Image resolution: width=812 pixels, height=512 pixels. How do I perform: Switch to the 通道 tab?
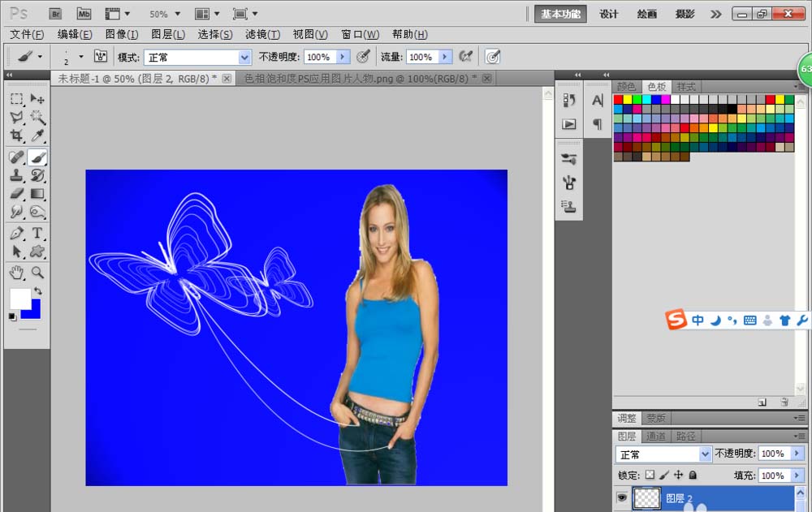point(656,437)
